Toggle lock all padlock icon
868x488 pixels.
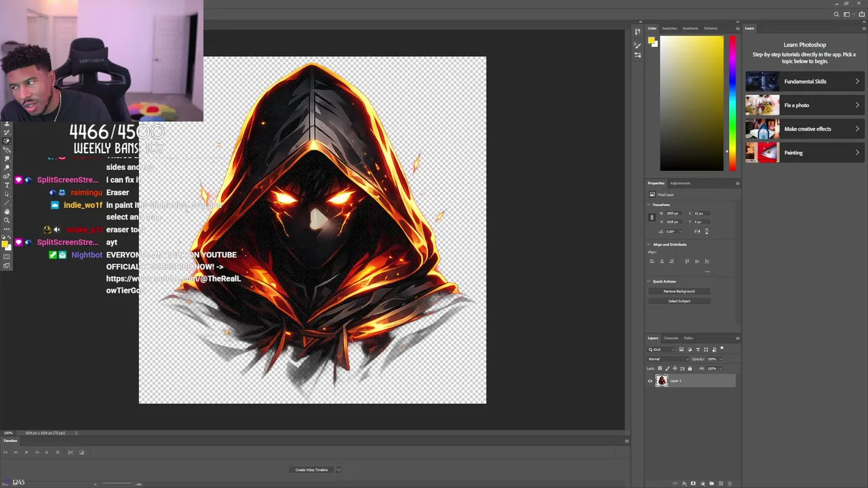(690, 368)
